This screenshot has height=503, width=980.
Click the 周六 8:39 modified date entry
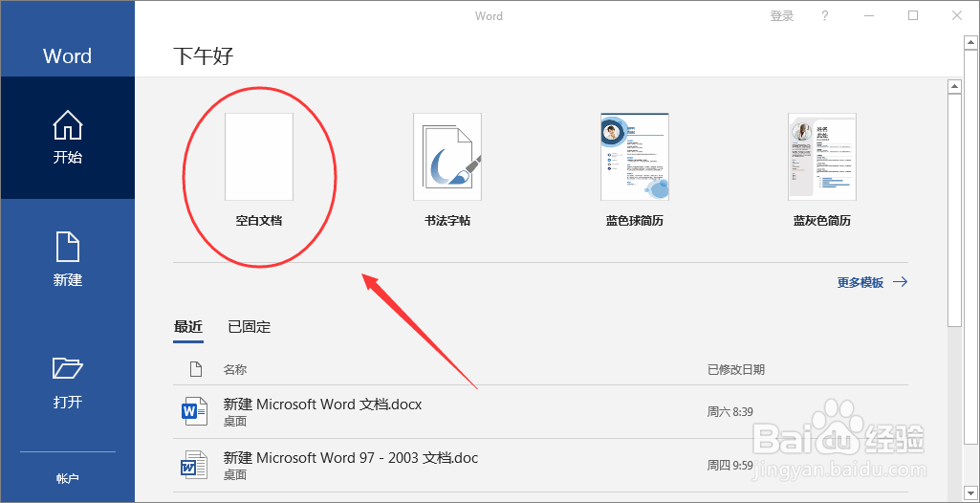pos(730,412)
